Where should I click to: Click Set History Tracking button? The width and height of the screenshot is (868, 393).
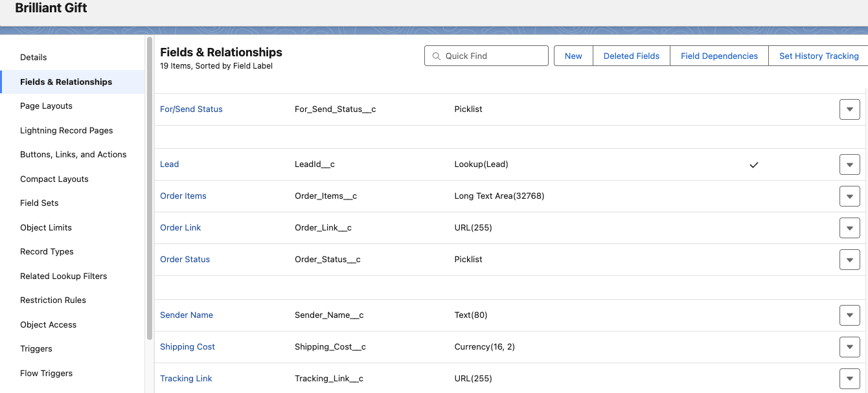[x=818, y=56]
